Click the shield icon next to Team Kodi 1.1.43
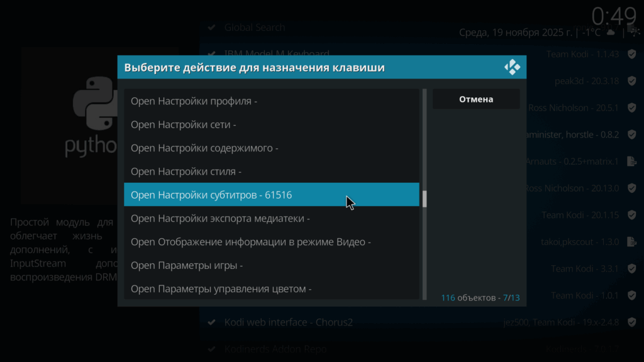The image size is (644, 362). 631,54
